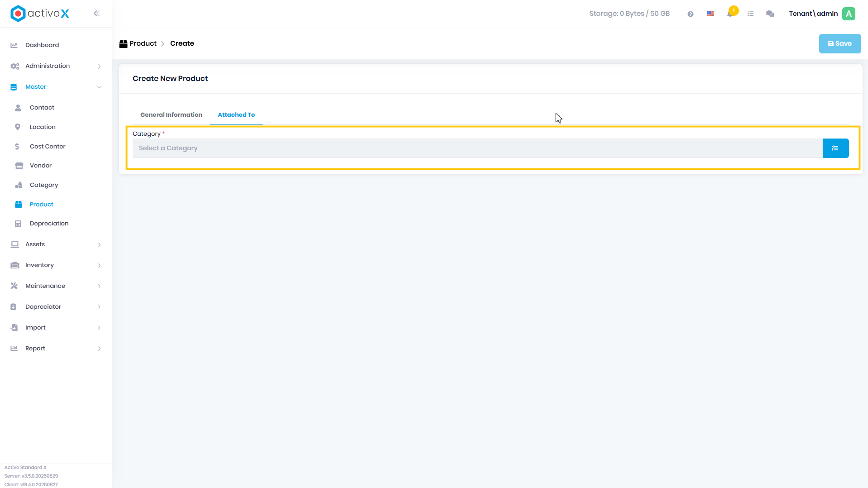The height and width of the screenshot is (488, 868).
Task: Change language via the flag icon
Action: click(711, 14)
